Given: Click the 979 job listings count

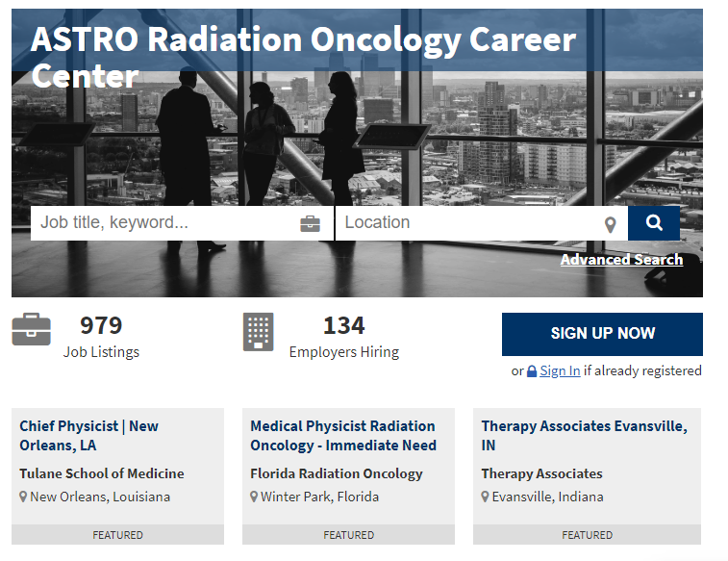Looking at the screenshot, I should (x=101, y=325).
